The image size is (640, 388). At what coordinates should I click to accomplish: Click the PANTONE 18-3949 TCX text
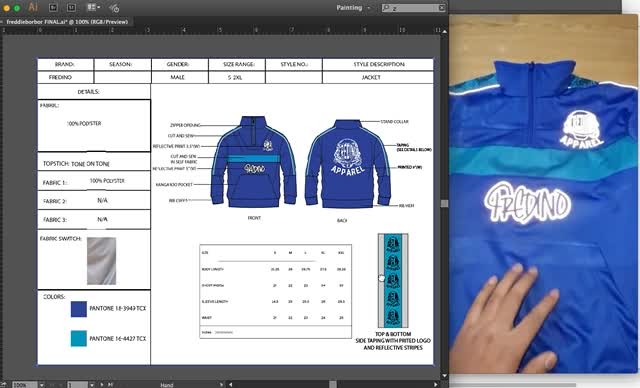(x=118, y=308)
